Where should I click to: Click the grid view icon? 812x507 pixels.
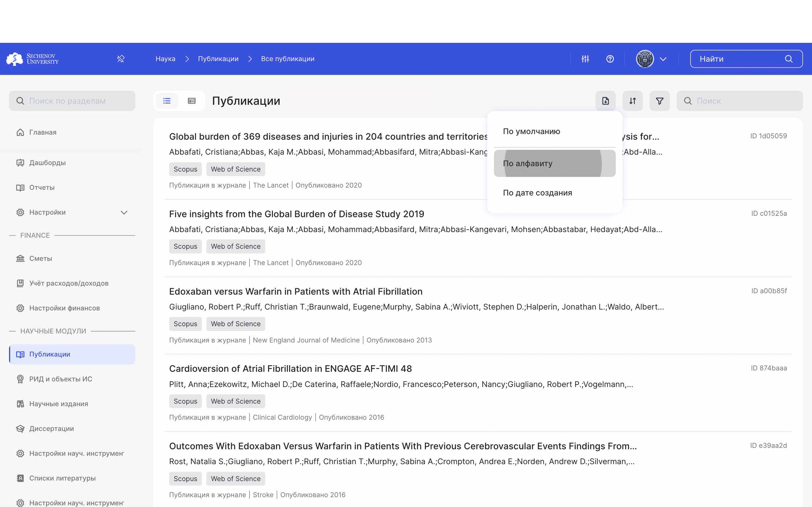pos(191,101)
